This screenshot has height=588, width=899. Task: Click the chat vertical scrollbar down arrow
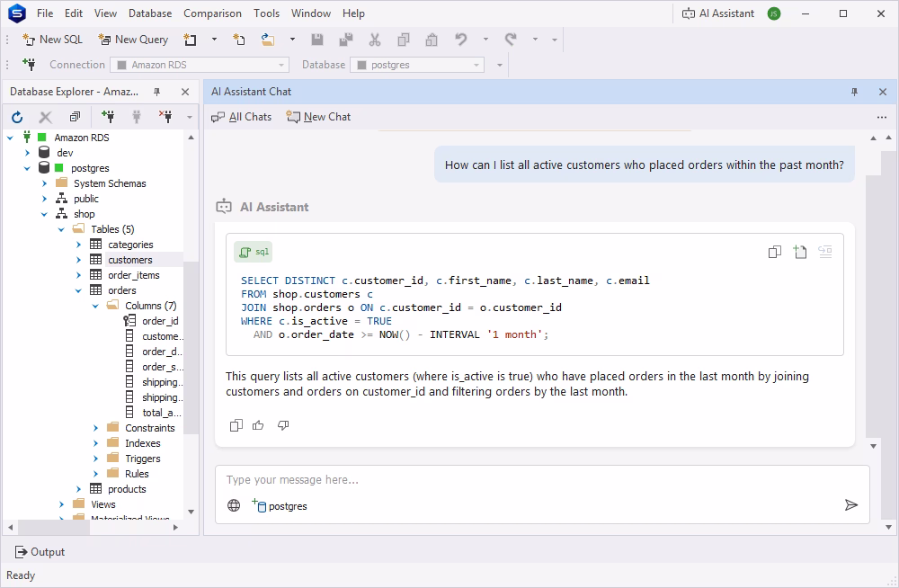873,446
